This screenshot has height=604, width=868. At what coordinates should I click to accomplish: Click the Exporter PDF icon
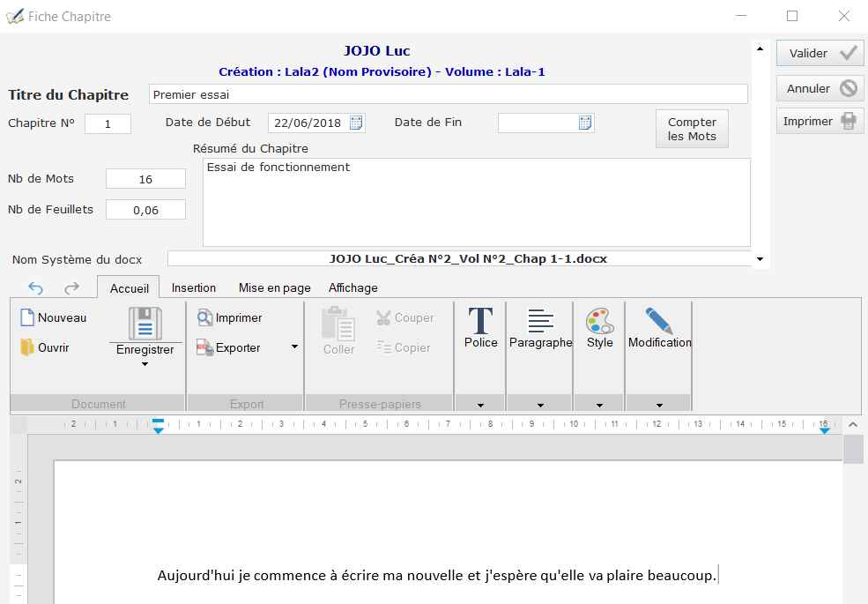[204, 347]
